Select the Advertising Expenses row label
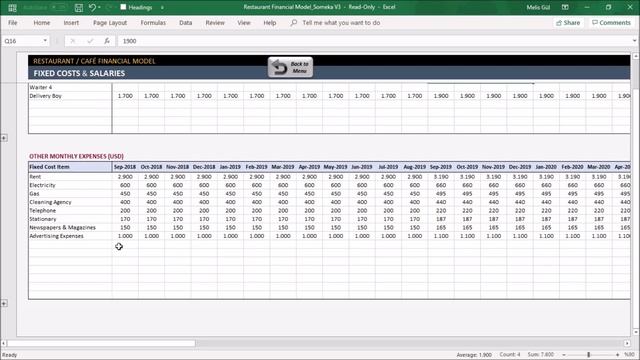 point(56,236)
